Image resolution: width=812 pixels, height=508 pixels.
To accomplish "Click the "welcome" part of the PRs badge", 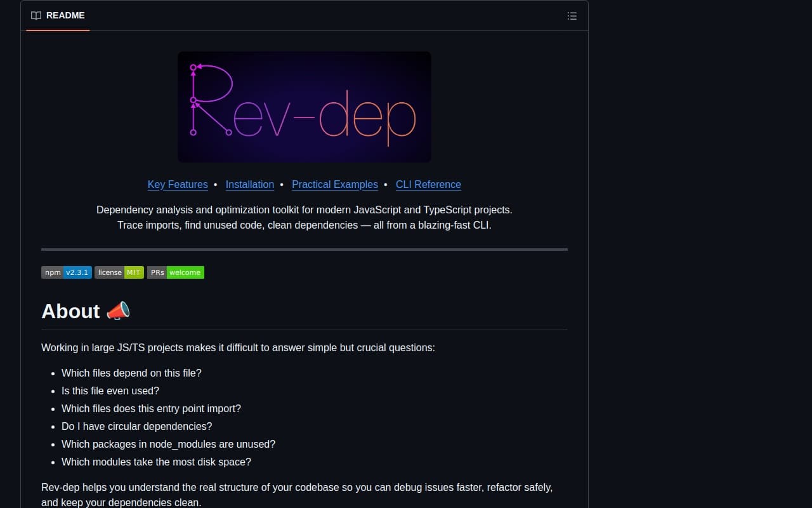I will [185, 272].
